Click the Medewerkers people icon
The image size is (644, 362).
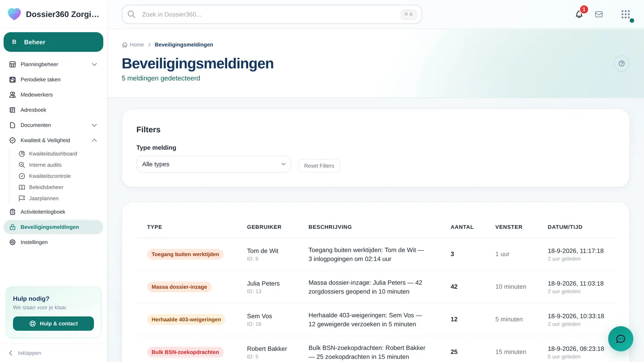(13, 95)
